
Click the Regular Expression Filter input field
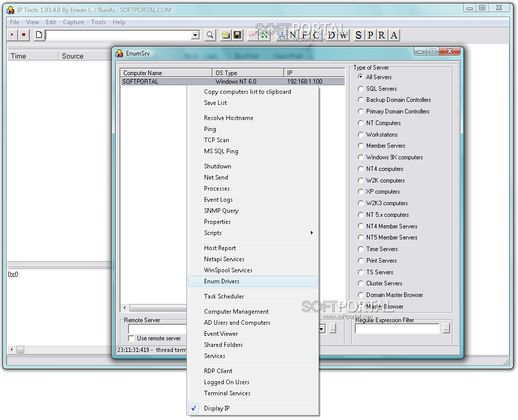[x=398, y=328]
